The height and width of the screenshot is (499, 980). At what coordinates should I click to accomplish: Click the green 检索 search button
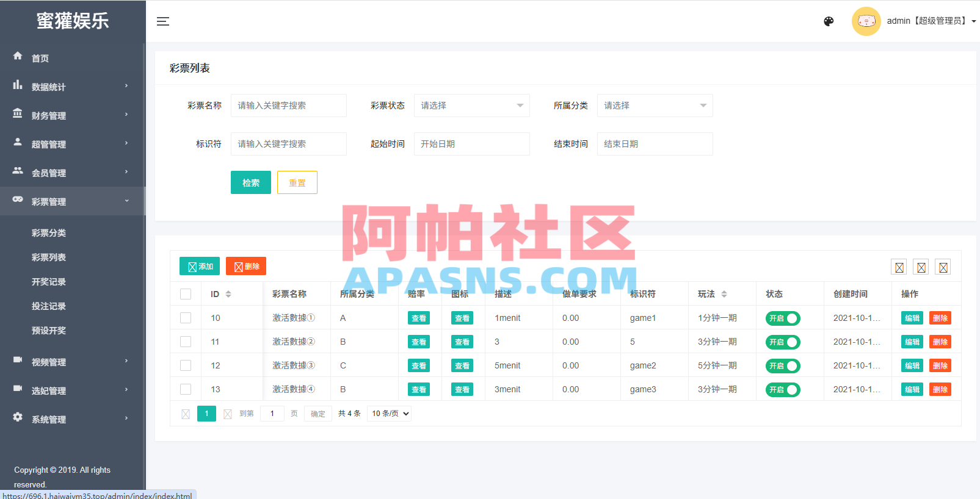click(251, 182)
